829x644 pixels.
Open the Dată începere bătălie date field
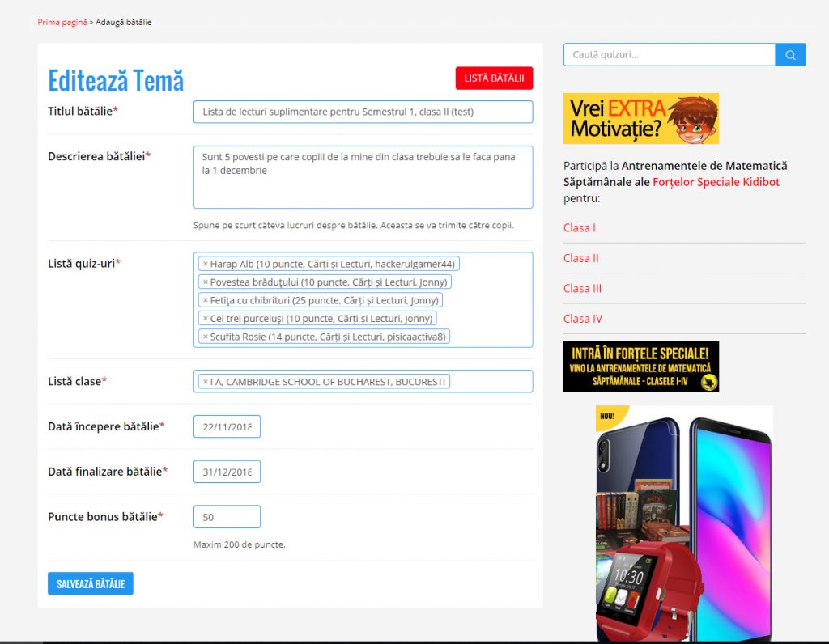pyautogui.click(x=227, y=426)
